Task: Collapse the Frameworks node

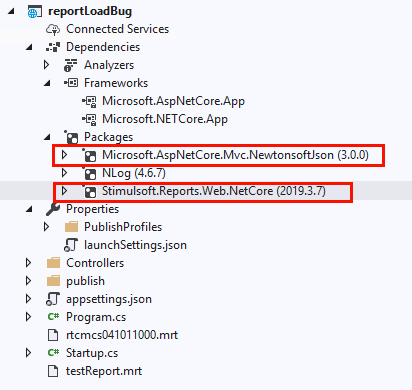Action: (47, 83)
